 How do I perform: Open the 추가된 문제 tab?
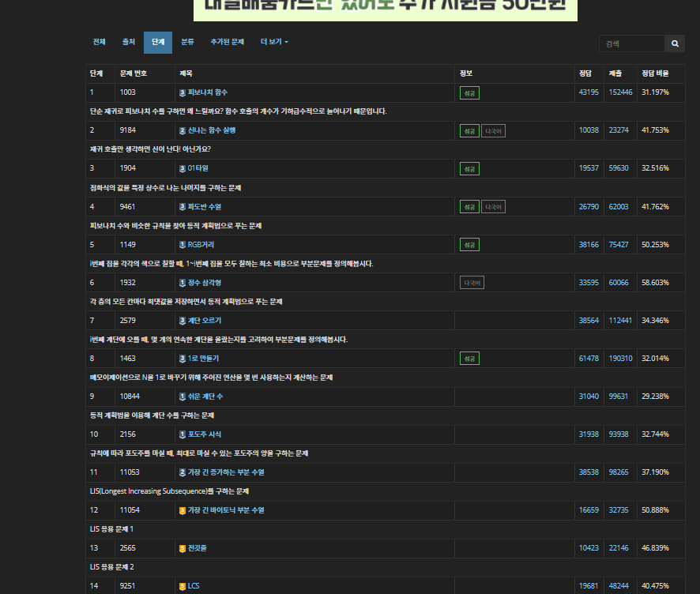(x=228, y=42)
